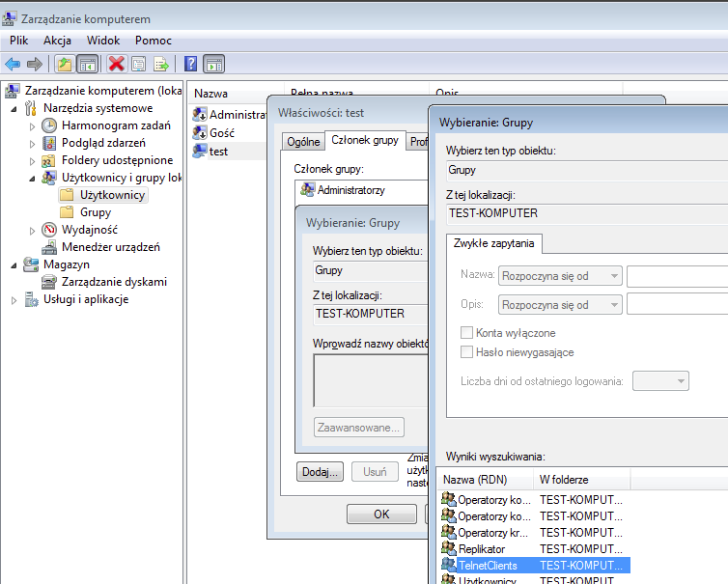Open the Pomoc menu
Image resolution: width=728 pixels, height=584 pixels.
pos(154,41)
